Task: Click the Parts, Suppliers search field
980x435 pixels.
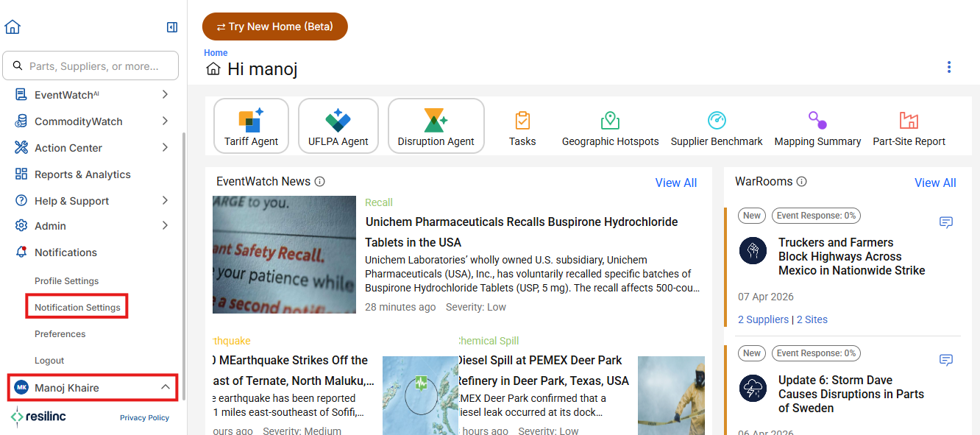Action: tap(90, 66)
